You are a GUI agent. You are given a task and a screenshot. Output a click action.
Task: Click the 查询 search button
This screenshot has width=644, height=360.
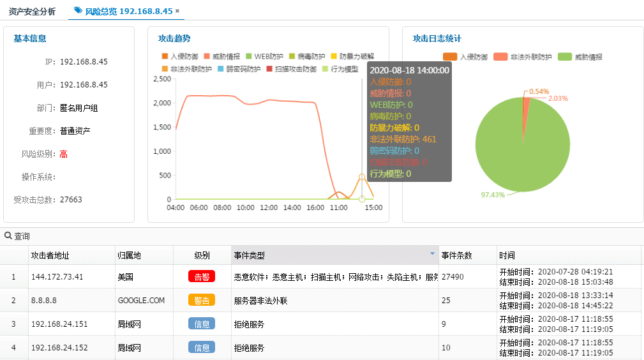[x=22, y=236]
